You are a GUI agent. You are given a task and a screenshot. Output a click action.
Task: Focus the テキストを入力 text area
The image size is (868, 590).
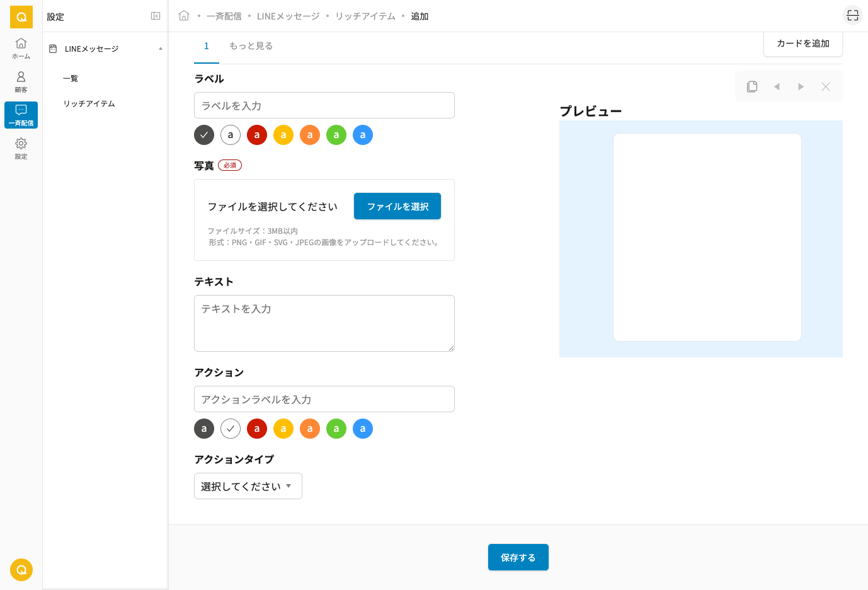click(324, 323)
